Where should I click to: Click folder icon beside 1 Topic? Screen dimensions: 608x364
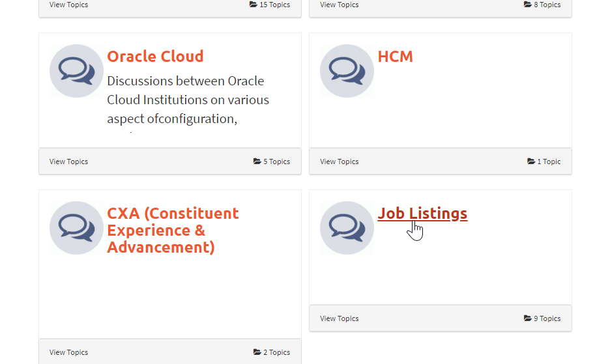click(531, 161)
